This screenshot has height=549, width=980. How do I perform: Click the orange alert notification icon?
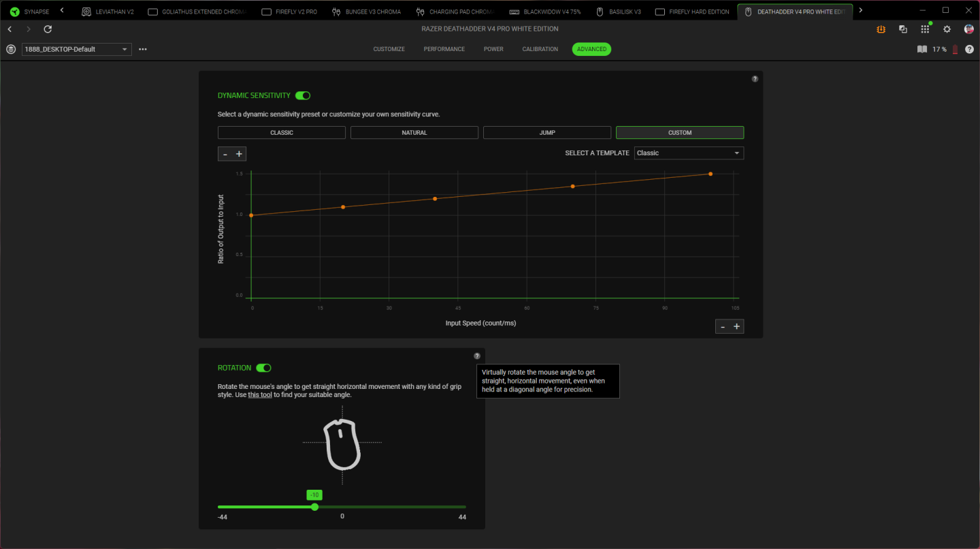(881, 29)
